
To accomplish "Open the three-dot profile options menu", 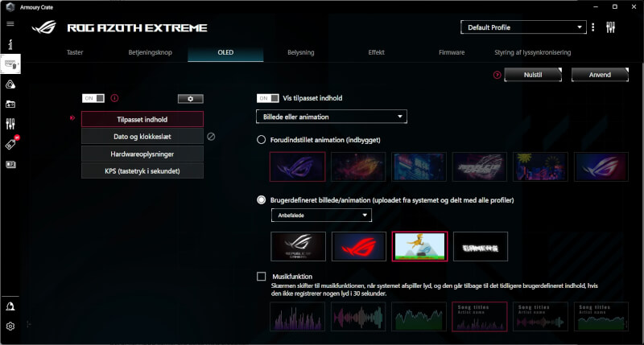I will click(x=592, y=27).
